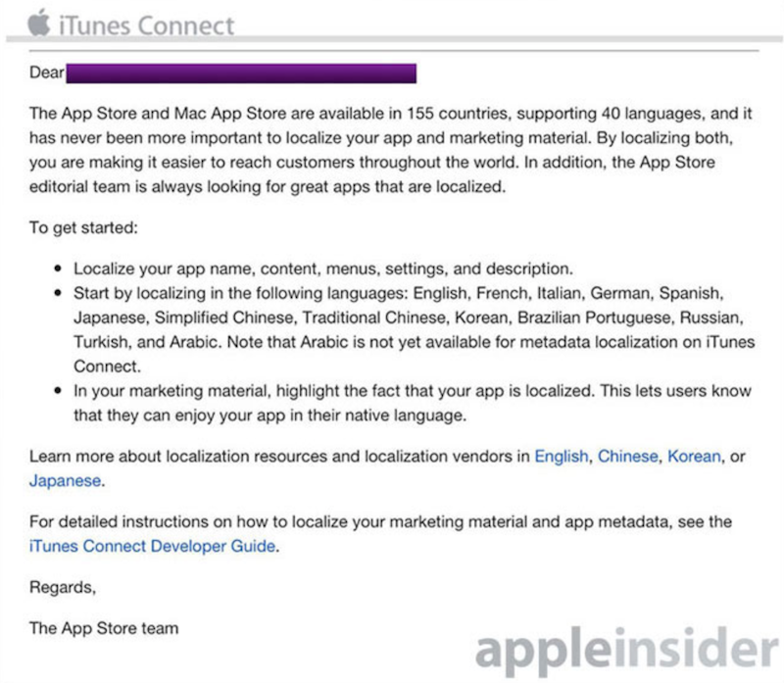Open the iTunes Connect Developer Guide link
This screenshot has width=784, height=683.
pos(153,546)
